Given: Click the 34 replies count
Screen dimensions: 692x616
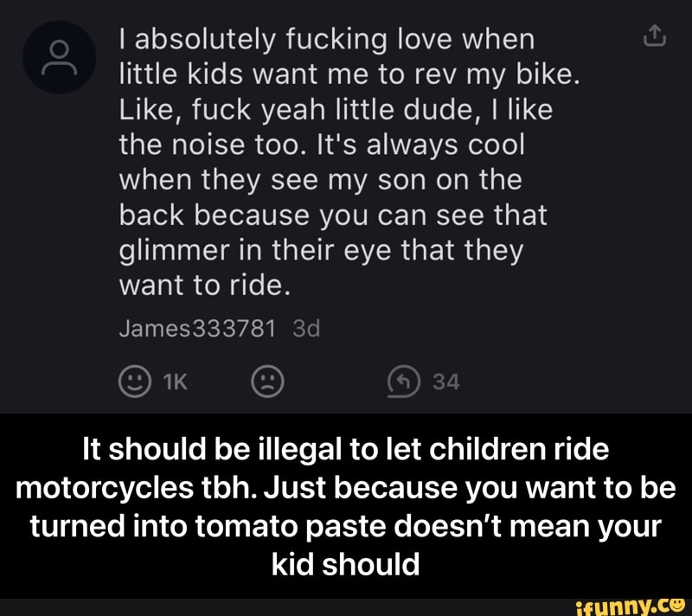Looking at the screenshot, I should [x=446, y=382].
